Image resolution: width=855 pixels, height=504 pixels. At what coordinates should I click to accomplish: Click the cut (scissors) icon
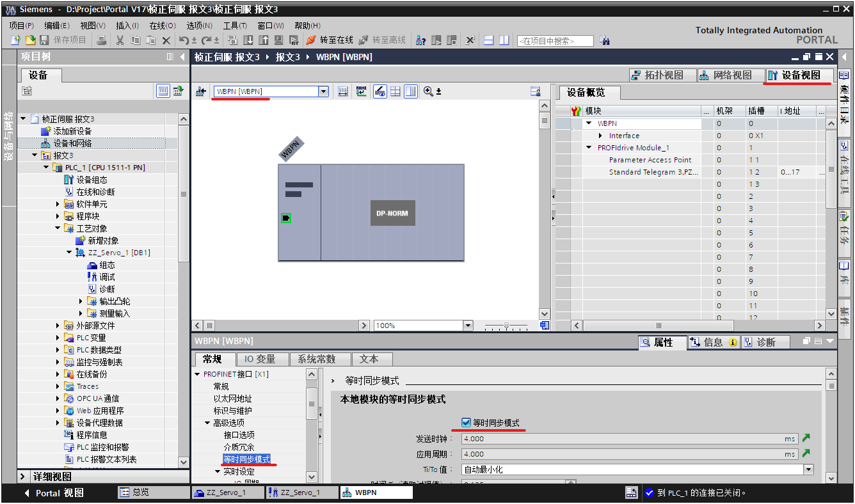120,40
